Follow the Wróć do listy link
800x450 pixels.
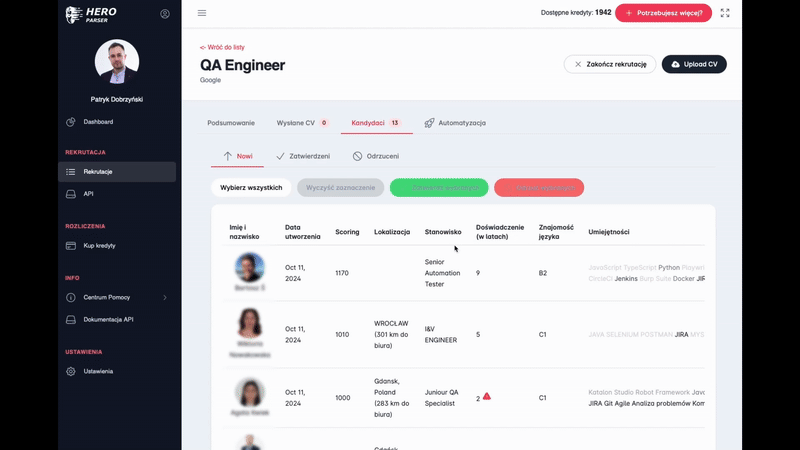222,47
